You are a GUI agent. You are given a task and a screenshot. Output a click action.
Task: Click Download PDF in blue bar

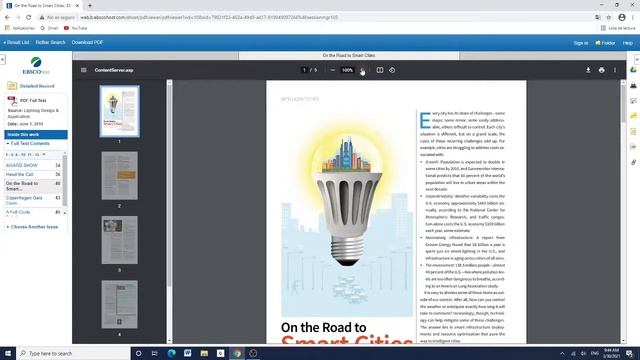tap(87, 42)
